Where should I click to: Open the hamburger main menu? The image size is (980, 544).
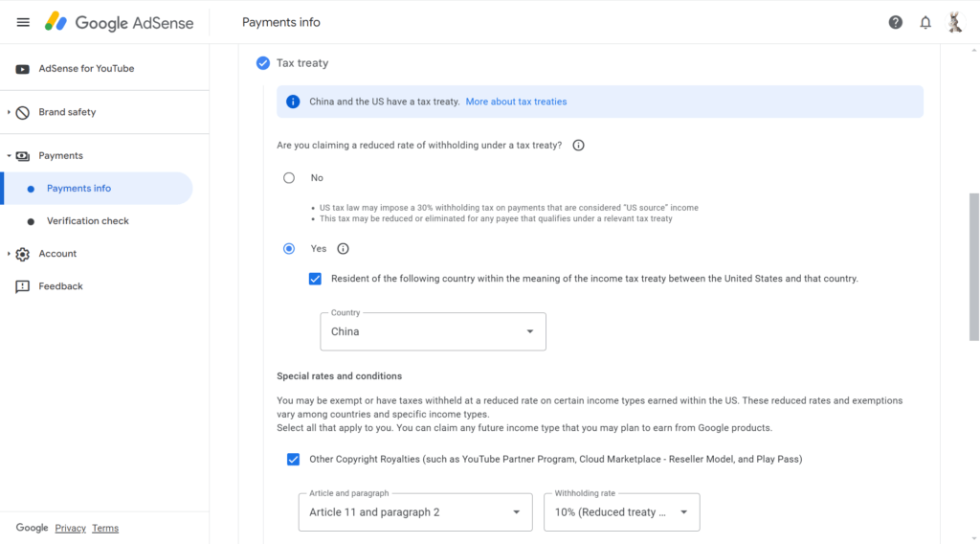tap(23, 23)
